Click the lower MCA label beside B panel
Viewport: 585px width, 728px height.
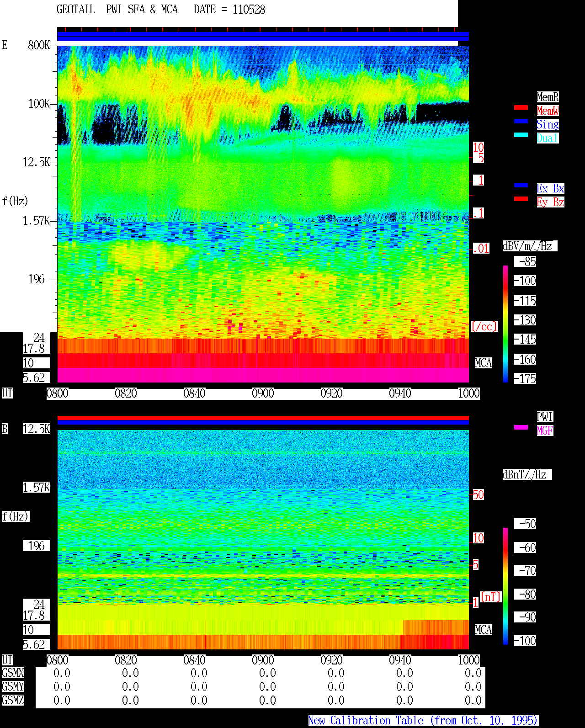(483, 630)
